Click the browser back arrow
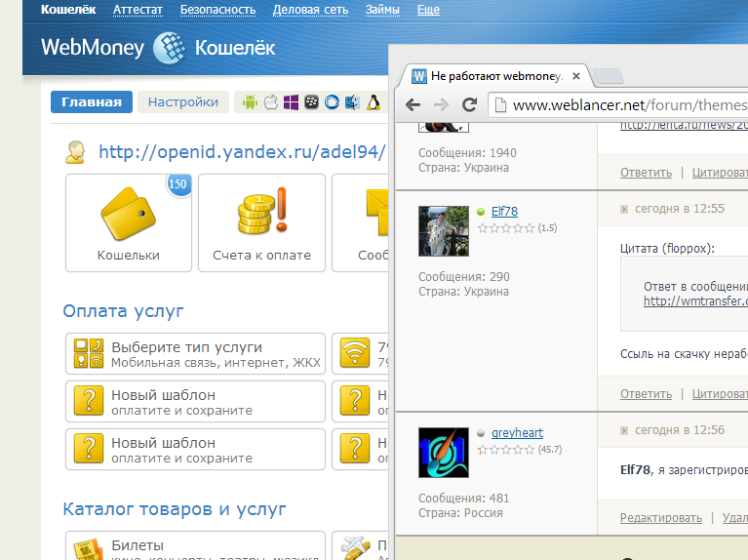Screen dimensions: 748x560 (x=413, y=105)
